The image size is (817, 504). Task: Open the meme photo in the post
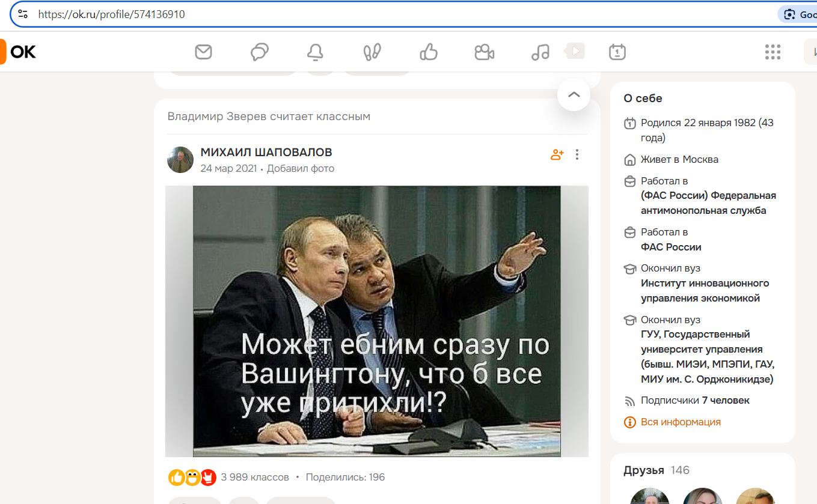(x=377, y=321)
